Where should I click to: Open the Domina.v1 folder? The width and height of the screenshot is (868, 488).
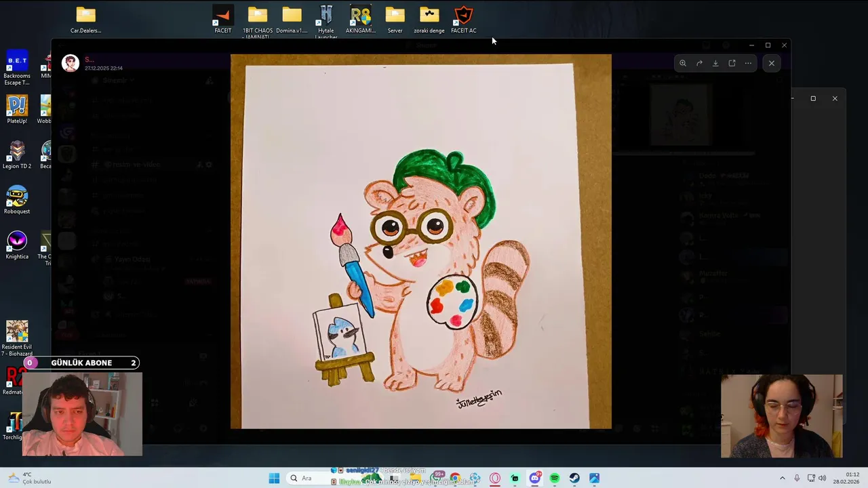[292, 20]
